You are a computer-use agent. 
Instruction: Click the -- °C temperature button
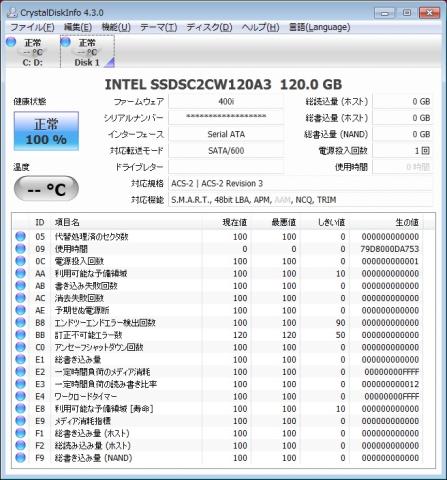tap(46, 190)
